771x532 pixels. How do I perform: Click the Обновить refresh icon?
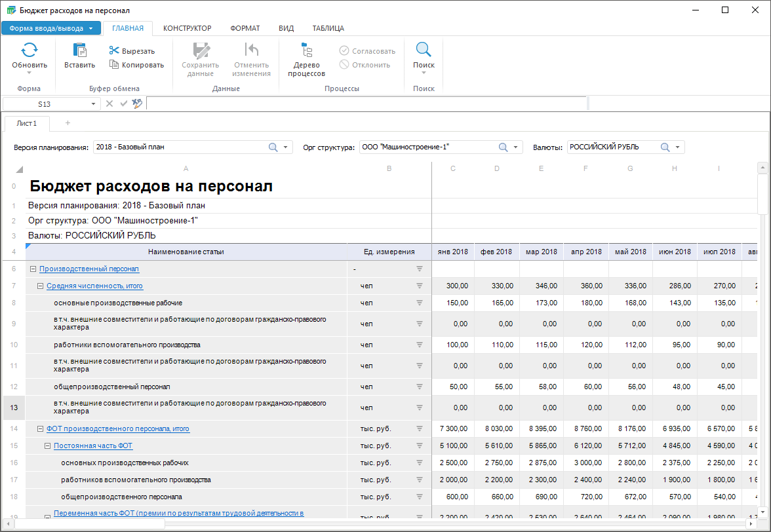30,51
